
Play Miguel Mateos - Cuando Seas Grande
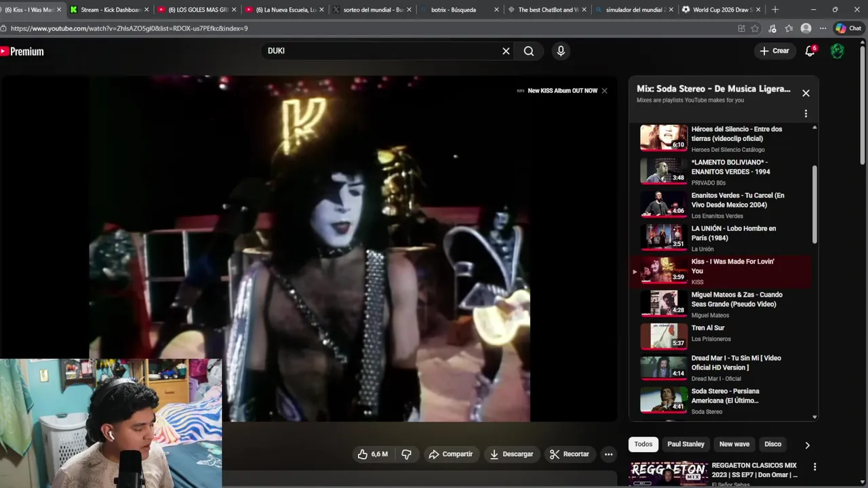pyautogui.click(x=720, y=304)
